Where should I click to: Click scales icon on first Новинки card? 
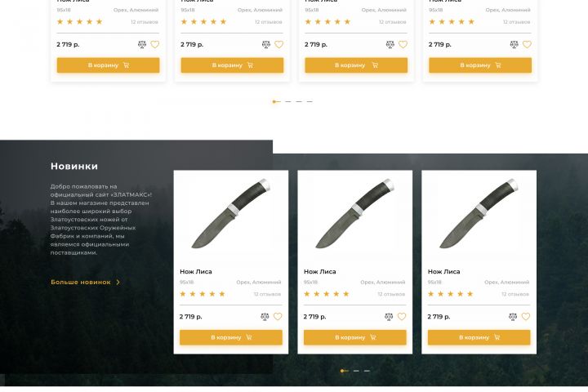(x=265, y=317)
